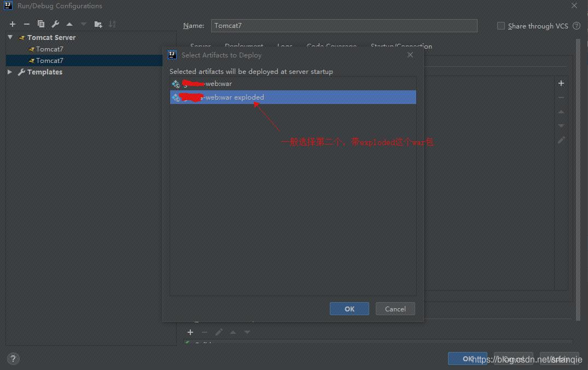The height and width of the screenshot is (370, 588).
Task: Remove the before-launch task with the bottom minus
Action: point(205,332)
